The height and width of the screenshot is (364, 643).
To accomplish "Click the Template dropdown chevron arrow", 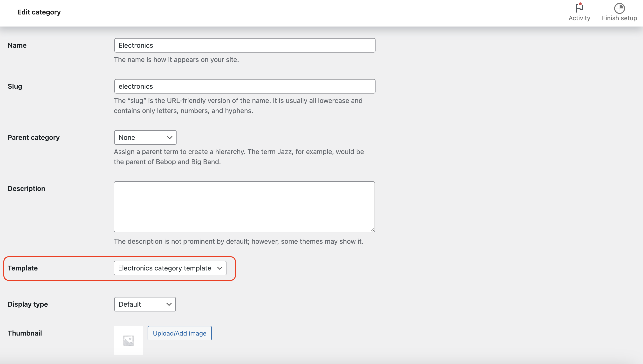I will tap(219, 268).
